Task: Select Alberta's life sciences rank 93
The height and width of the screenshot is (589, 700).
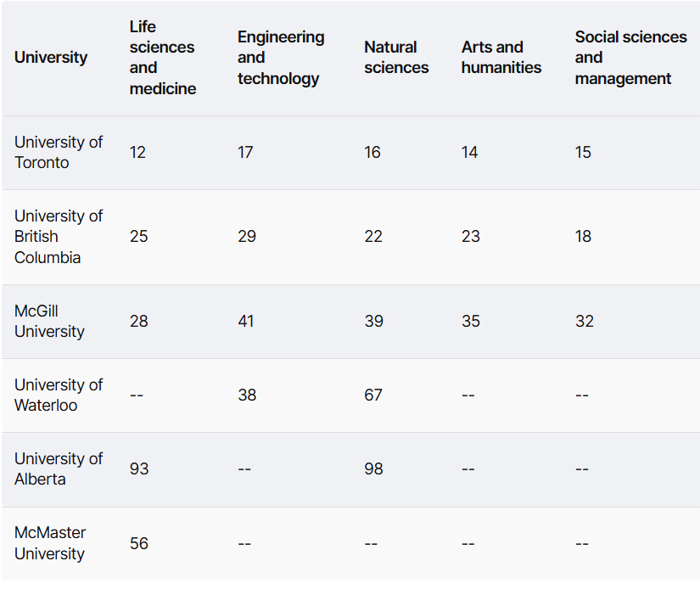Action: click(139, 469)
